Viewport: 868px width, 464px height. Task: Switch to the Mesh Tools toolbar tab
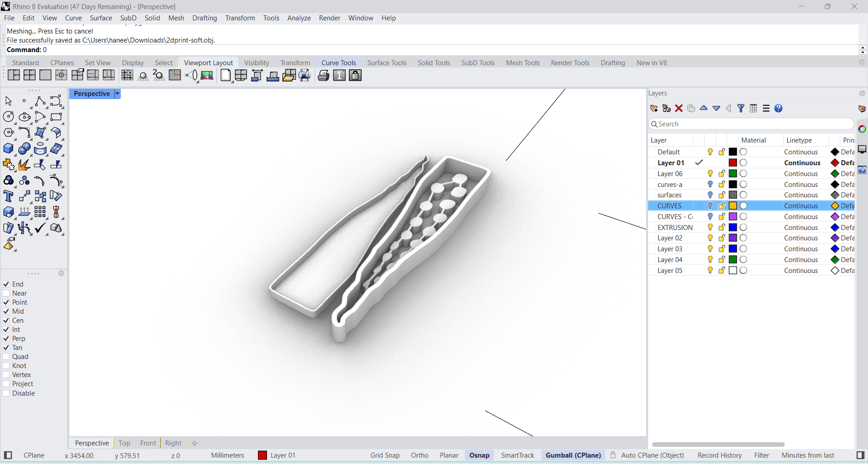pos(522,63)
